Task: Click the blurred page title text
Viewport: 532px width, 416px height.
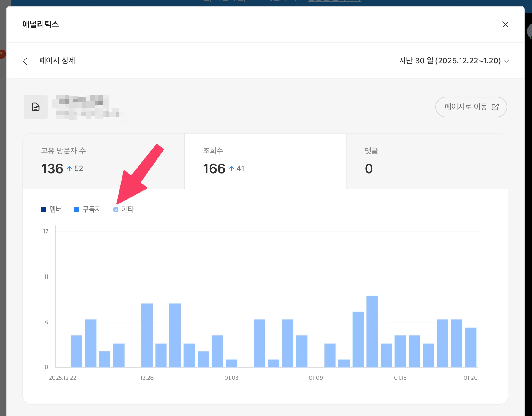Action: click(x=87, y=107)
